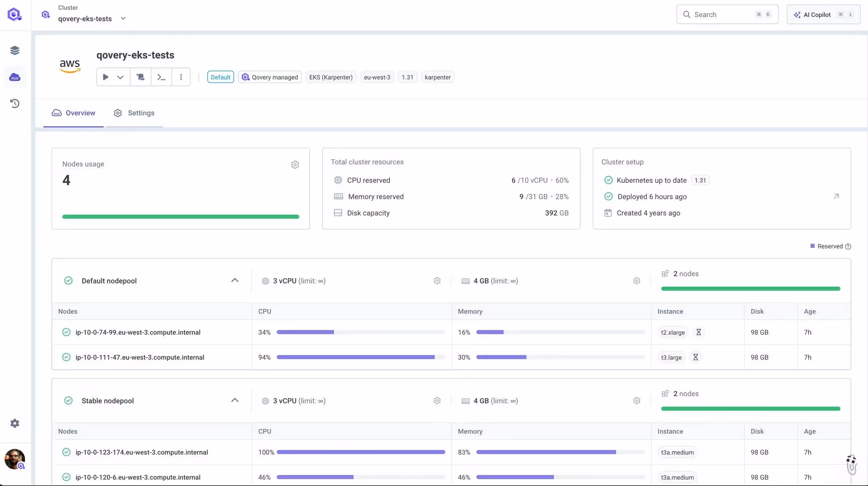Open the three-dot cluster actions menu
The width and height of the screenshot is (868, 486).
(x=181, y=77)
